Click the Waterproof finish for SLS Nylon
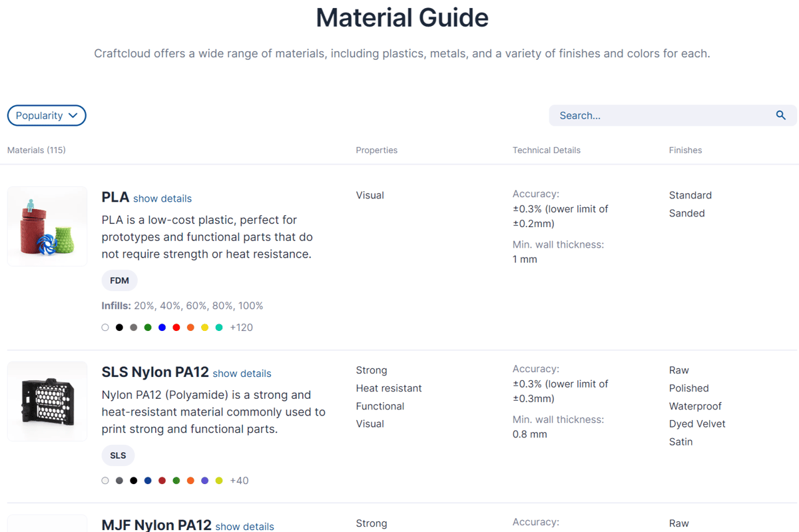 (695, 406)
